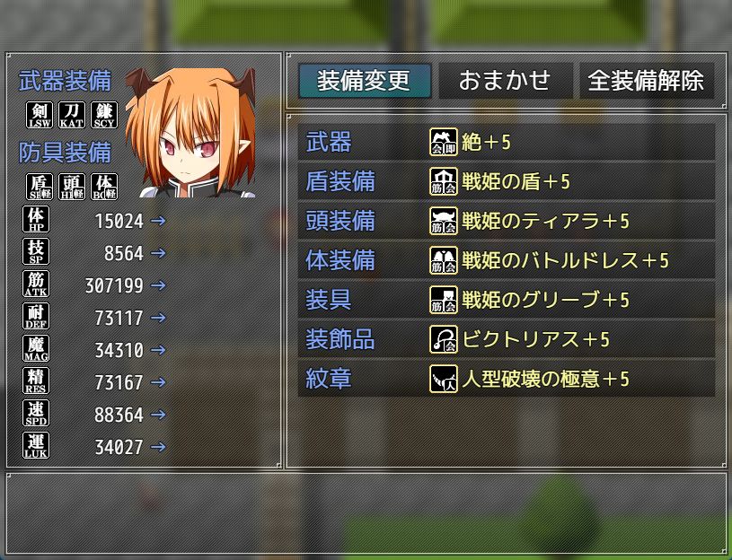Select the 盾装備 slot 戦姫の盾+5
The height and width of the screenshot is (560, 732).
click(x=507, y=181)
